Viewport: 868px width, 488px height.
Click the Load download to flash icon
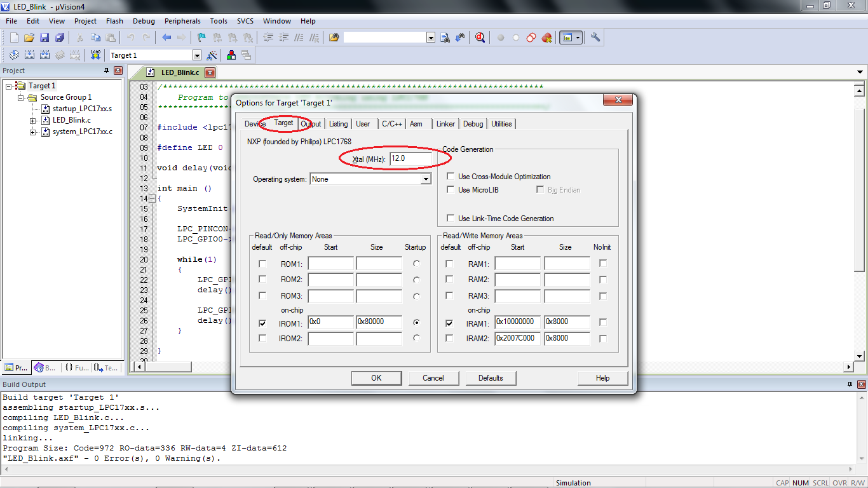point(95,55)
